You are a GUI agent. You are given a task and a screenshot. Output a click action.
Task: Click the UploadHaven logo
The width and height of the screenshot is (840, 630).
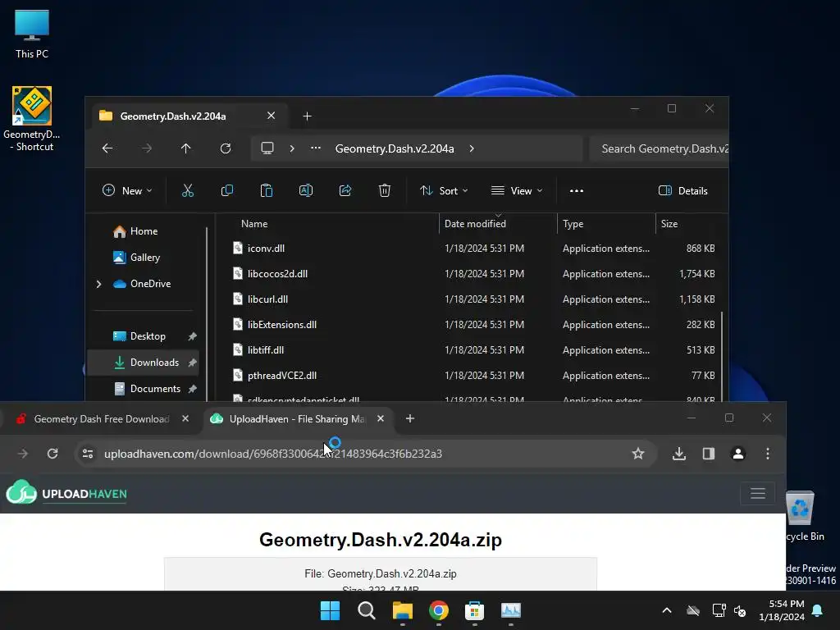point(66,493)
